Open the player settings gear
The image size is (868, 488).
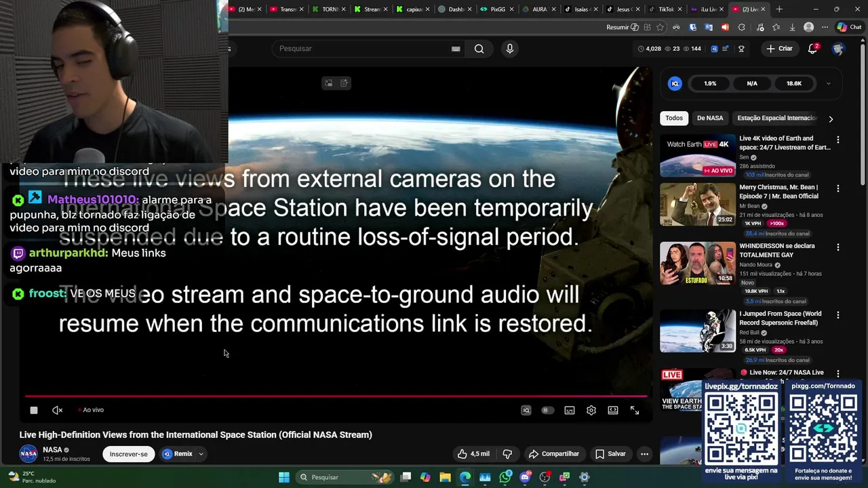591,410
